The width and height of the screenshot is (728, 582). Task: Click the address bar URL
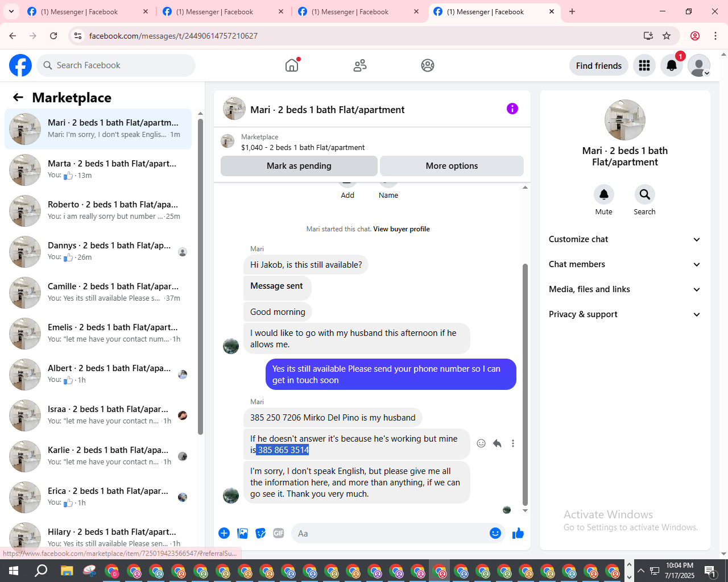pyautogui.click(x=173, y=36)
